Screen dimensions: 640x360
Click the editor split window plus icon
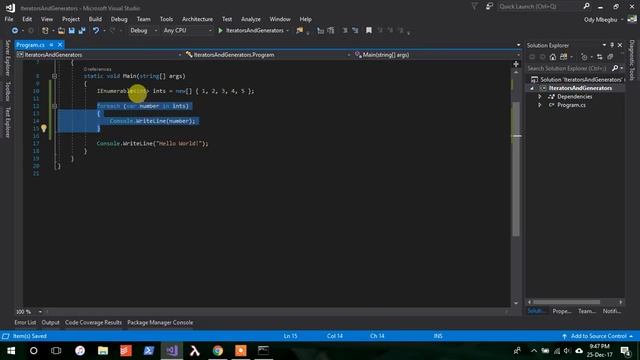516,64
